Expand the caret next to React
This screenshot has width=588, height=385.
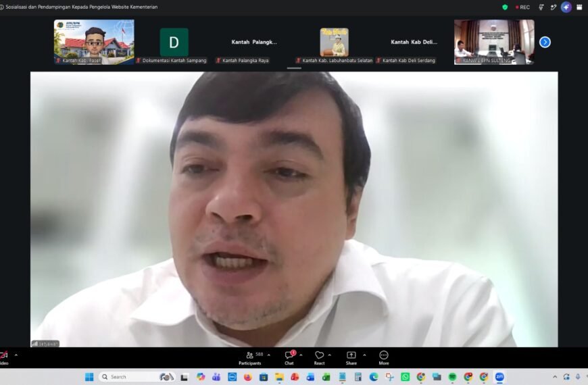330,355
